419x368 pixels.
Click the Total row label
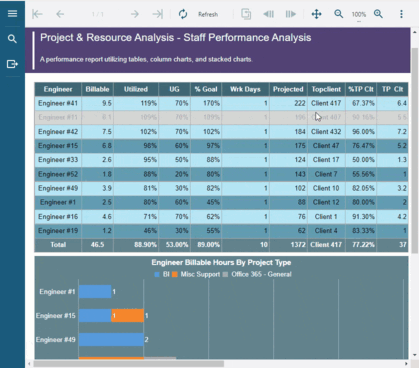click(x=58, y=245)
